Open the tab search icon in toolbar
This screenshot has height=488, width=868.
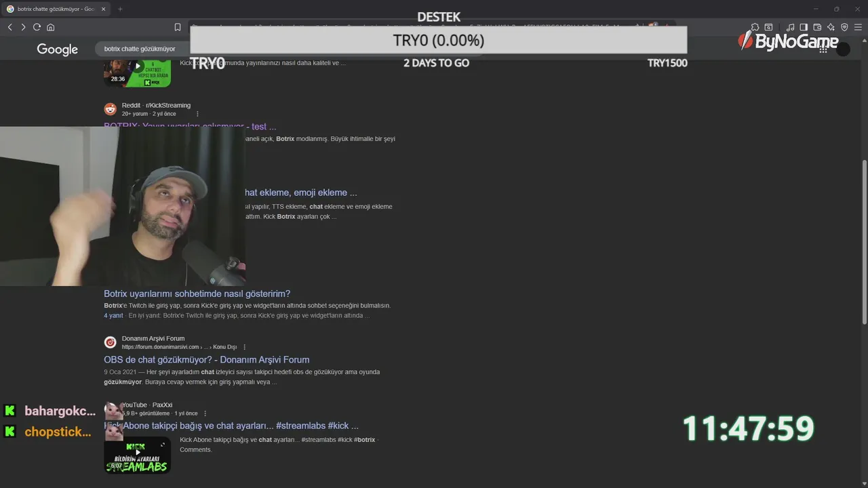(x=768, y=27)
